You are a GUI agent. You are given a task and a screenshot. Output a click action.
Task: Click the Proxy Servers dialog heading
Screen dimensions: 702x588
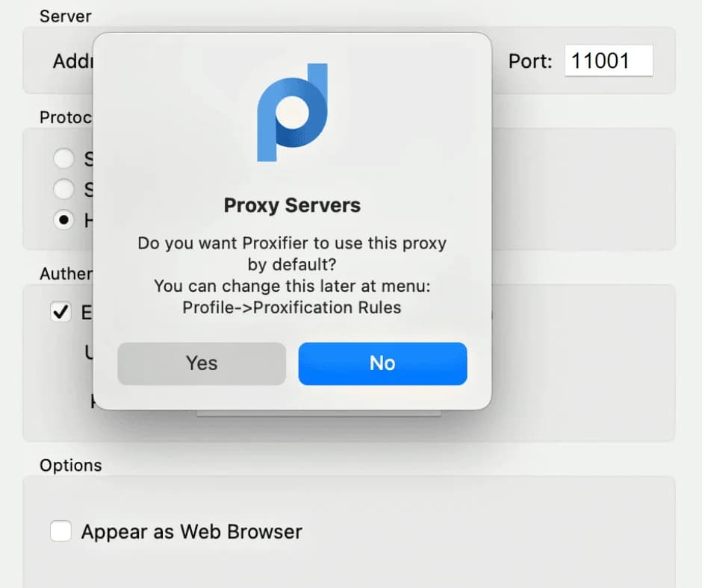pos(292,206)
